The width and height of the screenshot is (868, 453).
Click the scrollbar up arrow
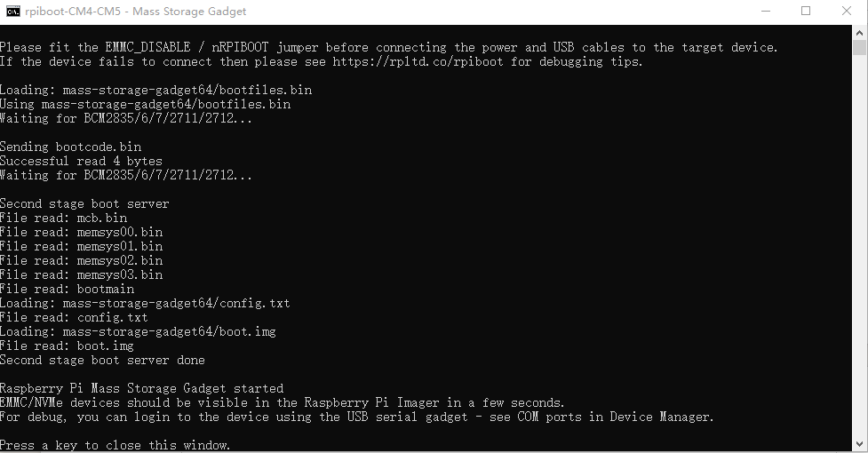click(x=859, y=32)
